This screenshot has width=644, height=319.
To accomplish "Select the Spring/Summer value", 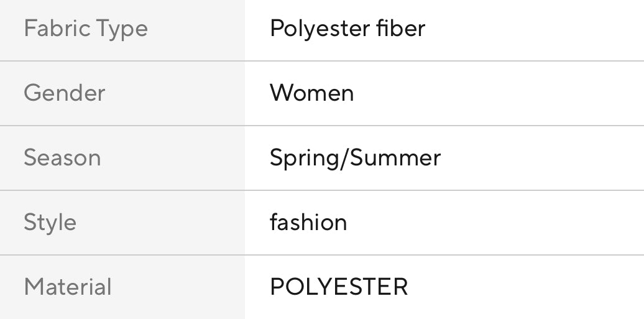I will (x=355, y=158).
